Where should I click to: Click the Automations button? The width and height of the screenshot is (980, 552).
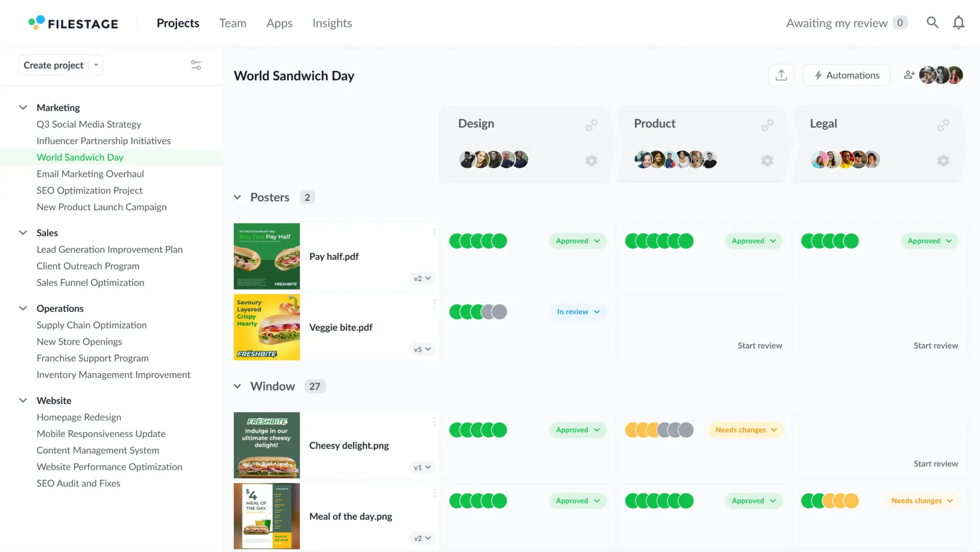click(x=846, y=76)
